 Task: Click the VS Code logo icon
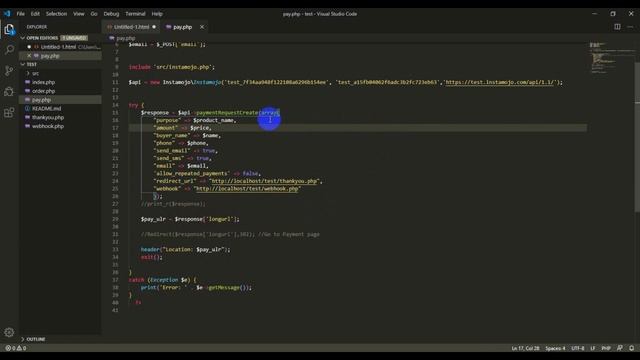(x=7, y=13)
